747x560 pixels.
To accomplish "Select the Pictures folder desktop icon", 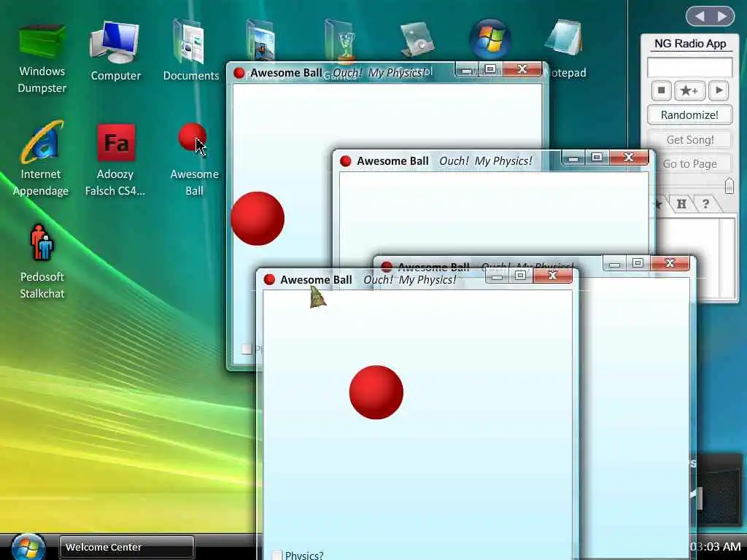I will (260, 40).
